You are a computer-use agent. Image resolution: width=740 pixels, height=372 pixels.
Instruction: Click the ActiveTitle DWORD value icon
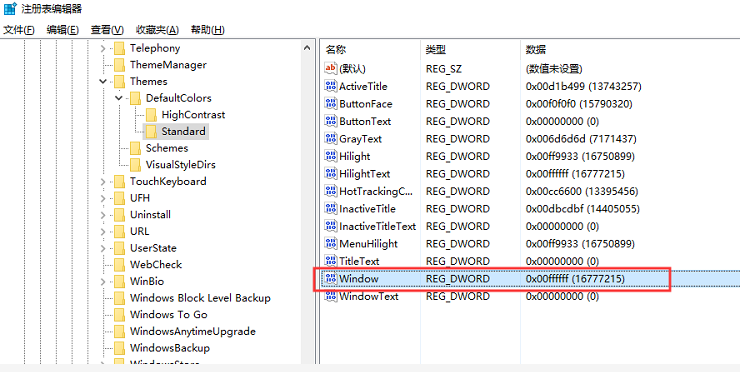pyautogui.click(x=330, y=86)
